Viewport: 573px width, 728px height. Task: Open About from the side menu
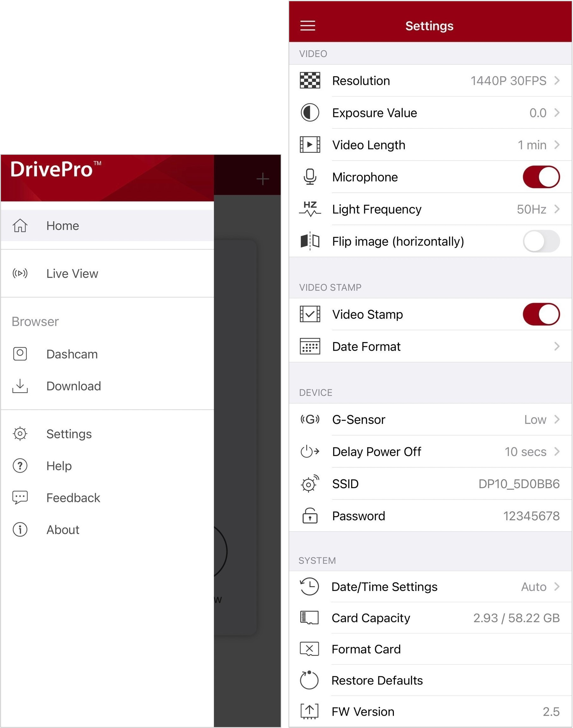[x=107, y=530]
